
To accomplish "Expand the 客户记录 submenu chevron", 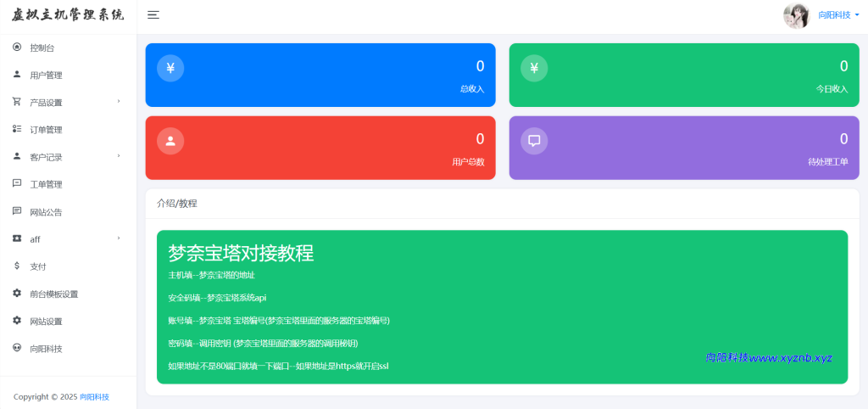I will pos(119,156).
